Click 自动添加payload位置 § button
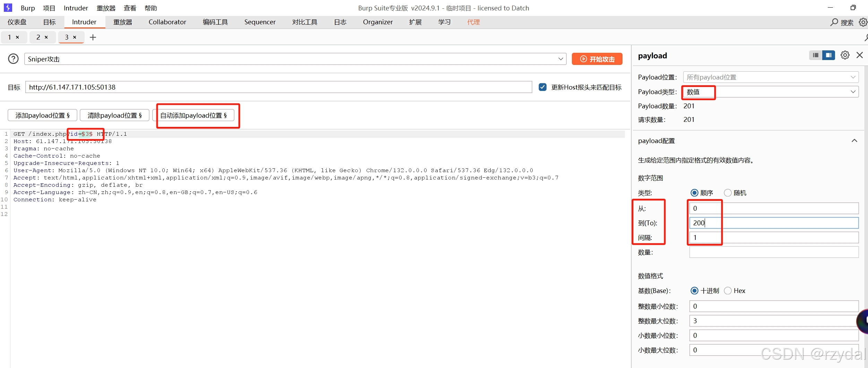Viewport: 868px width, 368px height. [194, 115]
